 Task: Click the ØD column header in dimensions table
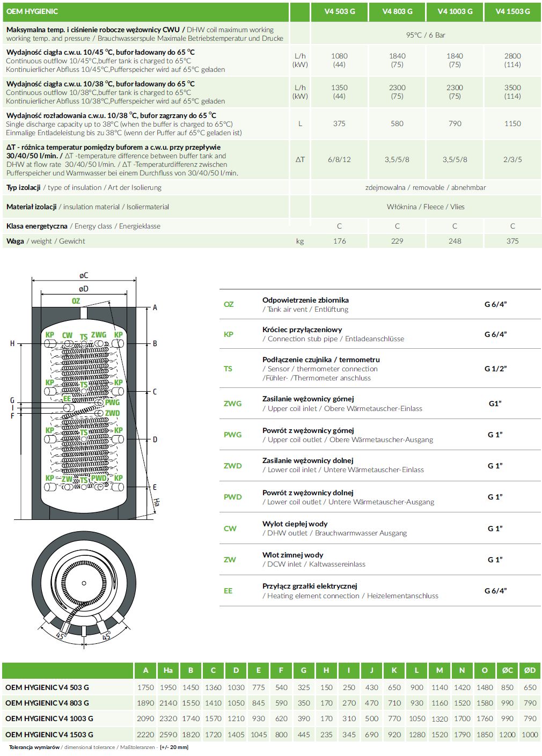(530, 670)
